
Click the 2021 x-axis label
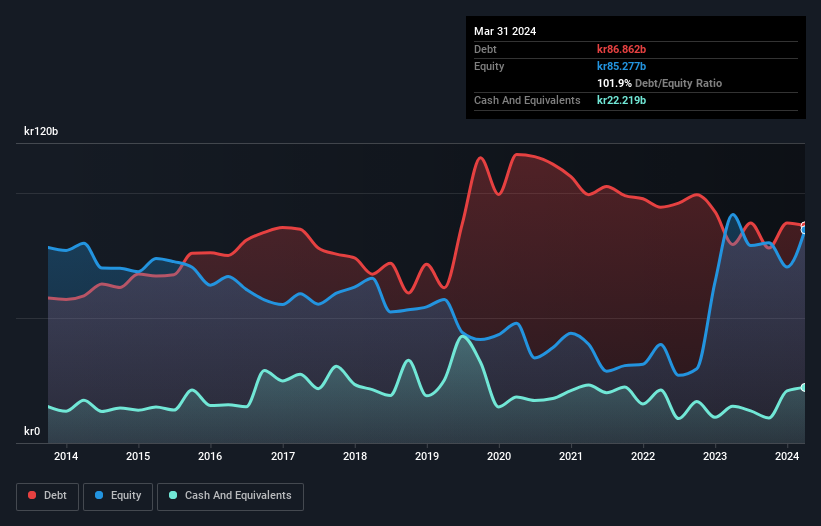tap(571, 456)
